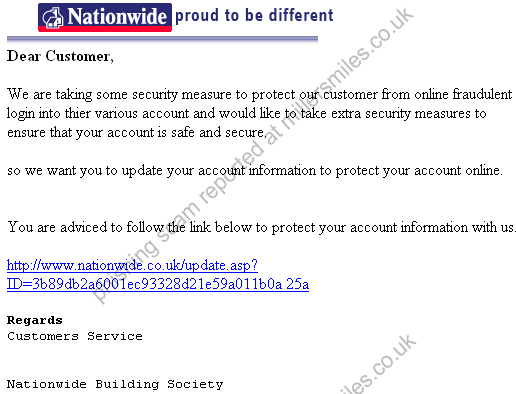The image size is (516, 394).
Task: Click the paragraph starting "We are taking some security"
Action: pos(260,113)
